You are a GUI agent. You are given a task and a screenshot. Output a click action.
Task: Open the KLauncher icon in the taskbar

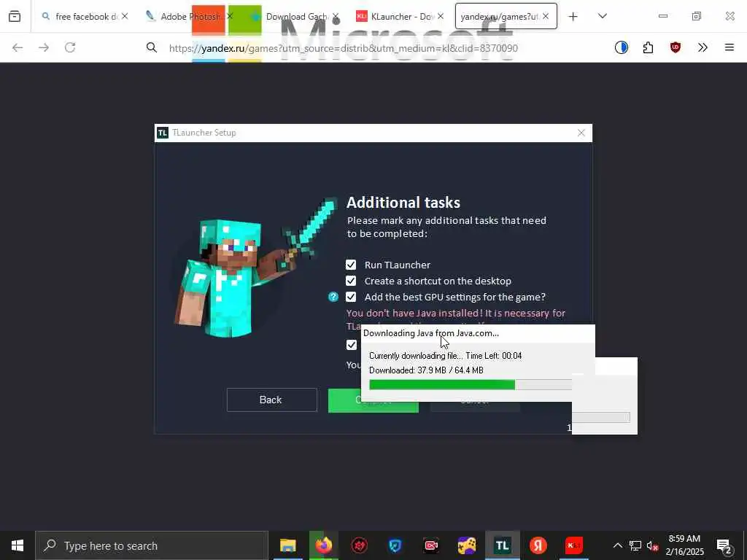click(x=573, y=545)
